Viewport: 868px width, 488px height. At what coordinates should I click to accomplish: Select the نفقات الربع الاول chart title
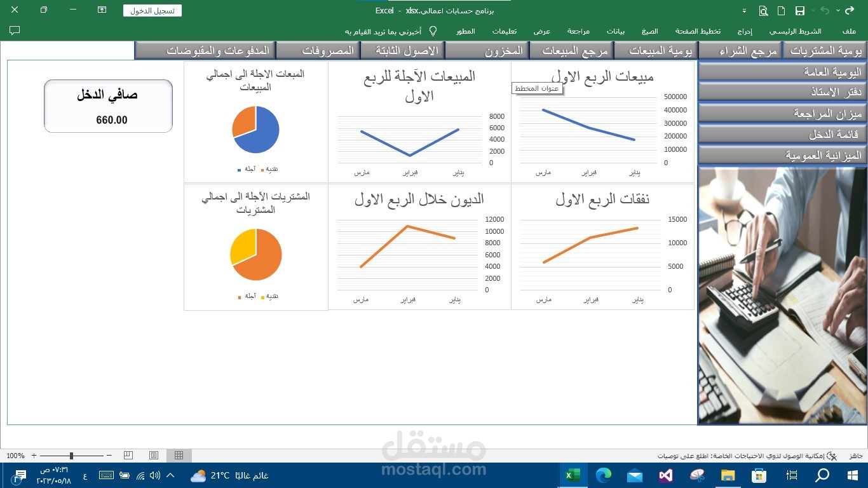point(602,200)
